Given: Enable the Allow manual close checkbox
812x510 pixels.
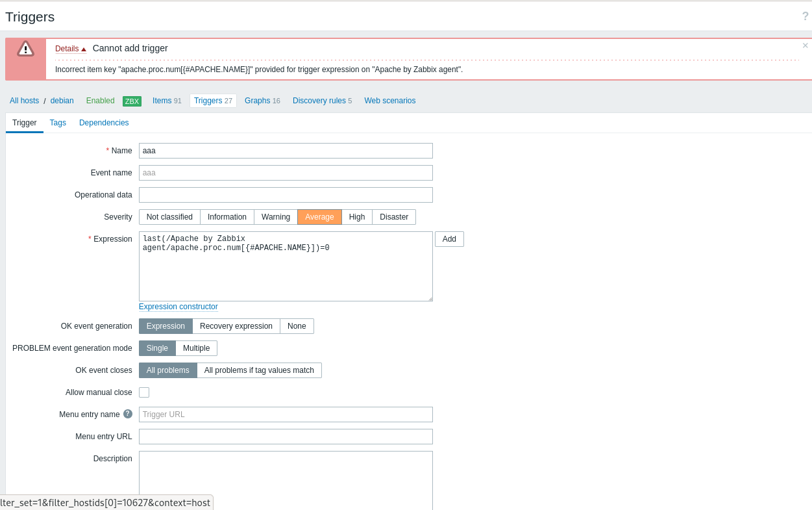Looking at the screenshot, I should click(x=144, y=392).
